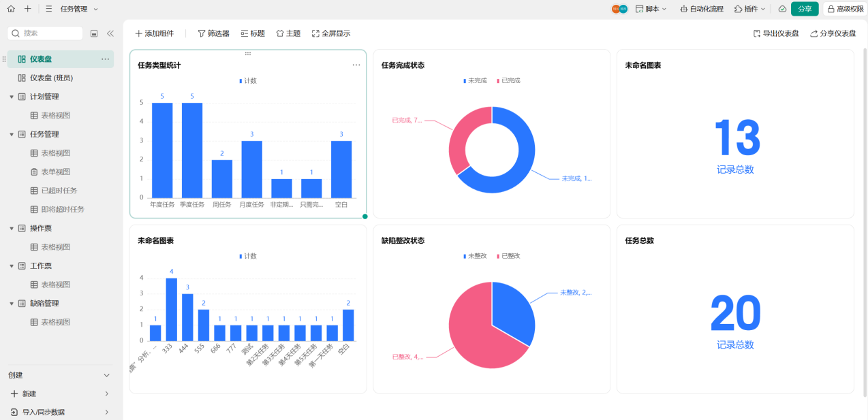The height and width of the screenshot is (420, 868).
Task: Open more options on 任务类型统计 chart
Action: (356, 65)
